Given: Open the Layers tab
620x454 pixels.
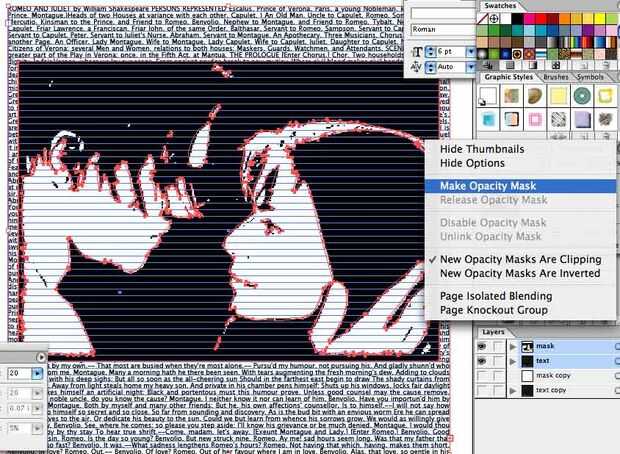Looking at the screenshot, I should [x=493, y=332].
